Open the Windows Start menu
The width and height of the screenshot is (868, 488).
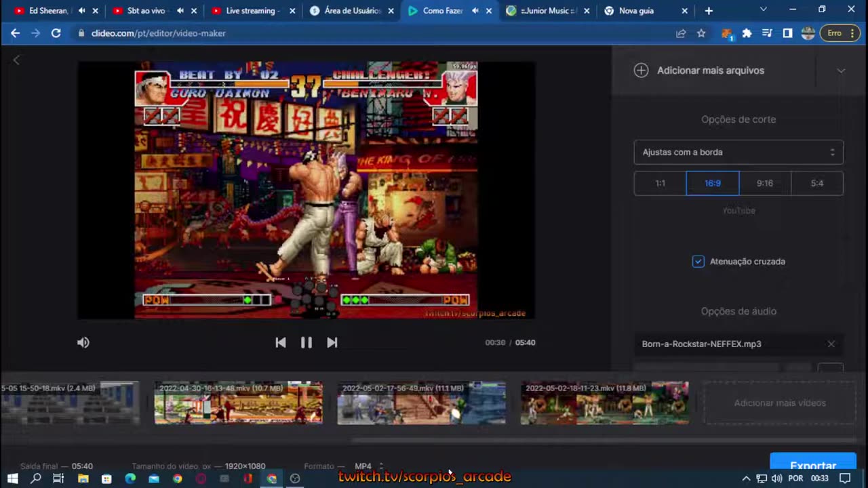12,479
